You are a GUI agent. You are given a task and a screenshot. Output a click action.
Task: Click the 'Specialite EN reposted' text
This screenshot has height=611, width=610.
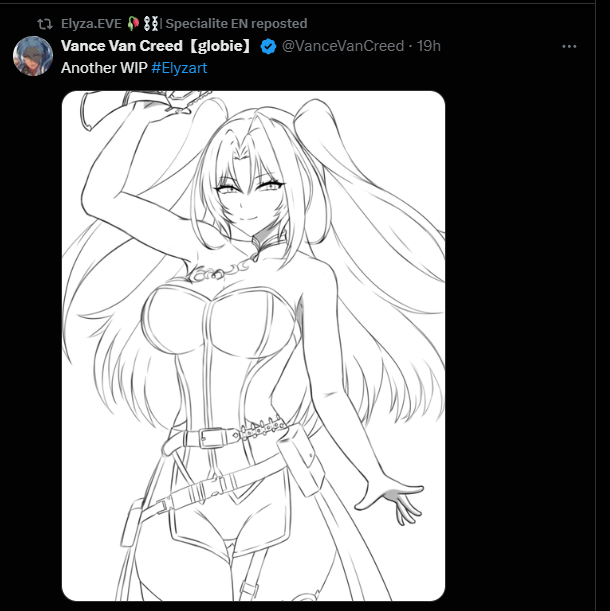click(236, 23)
